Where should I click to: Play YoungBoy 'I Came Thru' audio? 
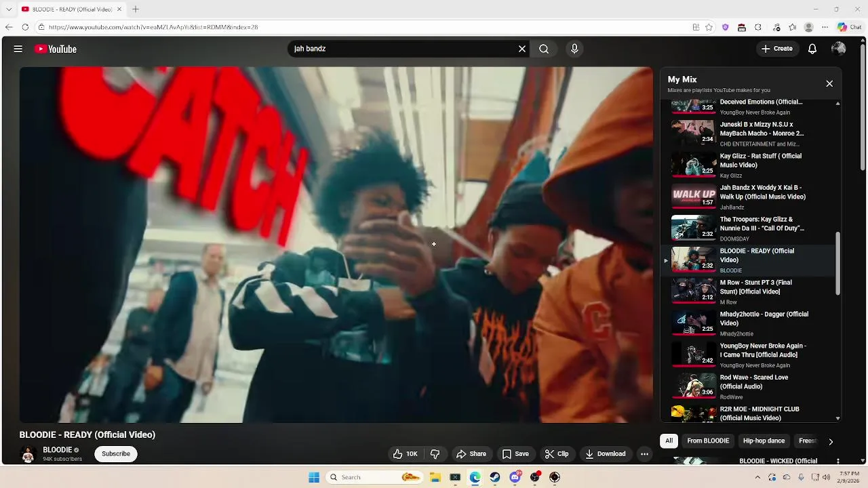point(749,355)
